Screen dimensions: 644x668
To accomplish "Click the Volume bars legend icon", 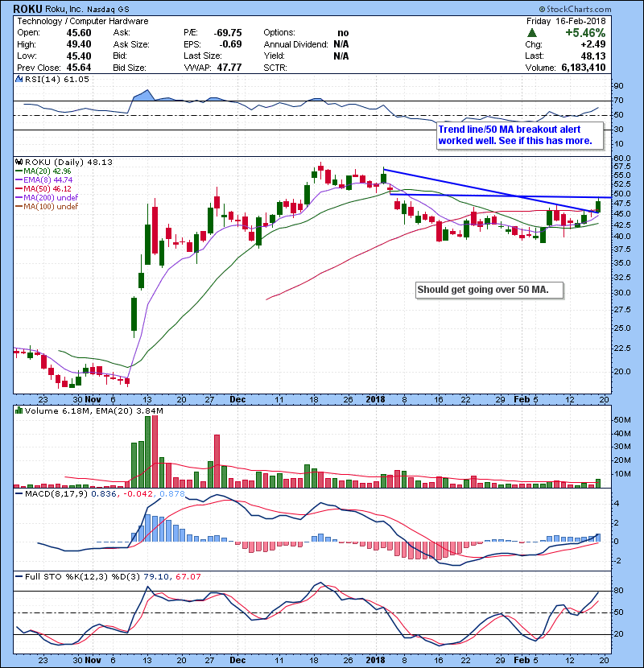I will 19,410.
